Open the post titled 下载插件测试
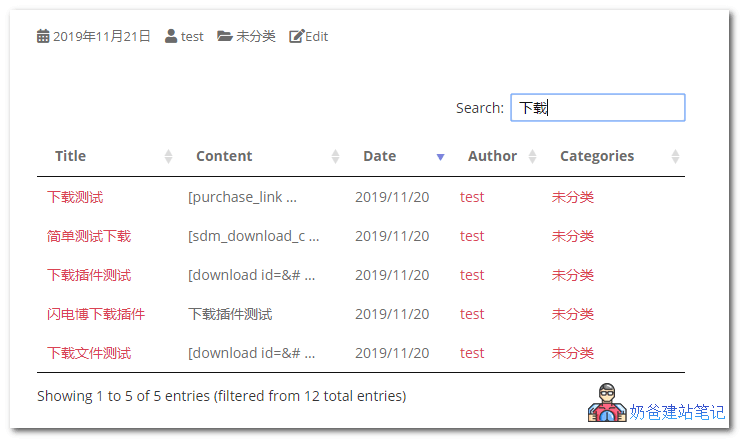This screenshot has width=740, height=439. 89,275
